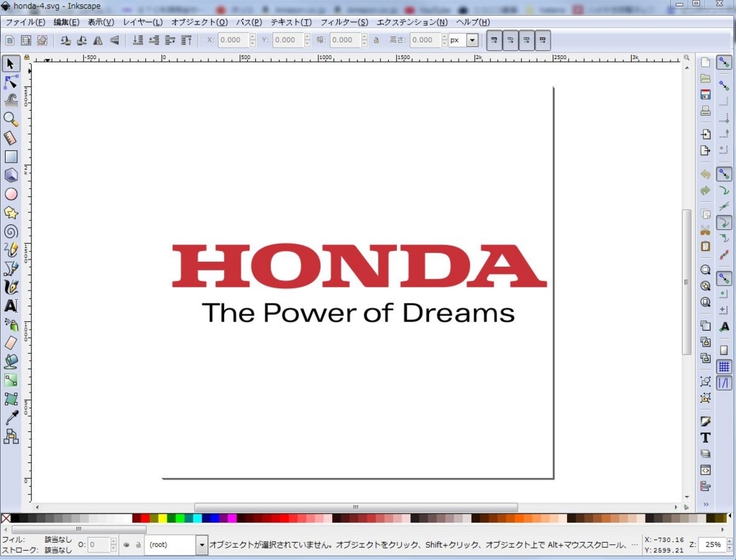
Task: Toggle guide snapping button
Action: click(724, 383)
